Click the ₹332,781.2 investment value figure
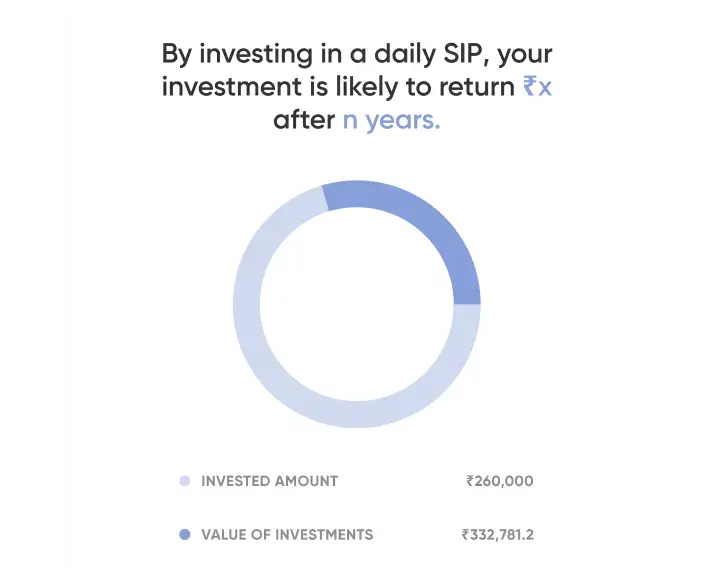 [498, 535]
